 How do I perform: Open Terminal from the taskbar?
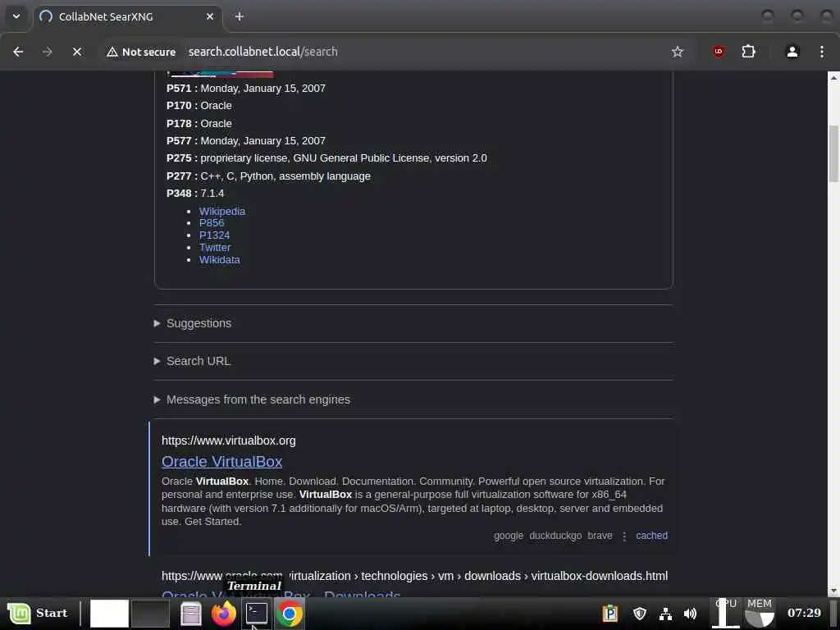point(257,614)
